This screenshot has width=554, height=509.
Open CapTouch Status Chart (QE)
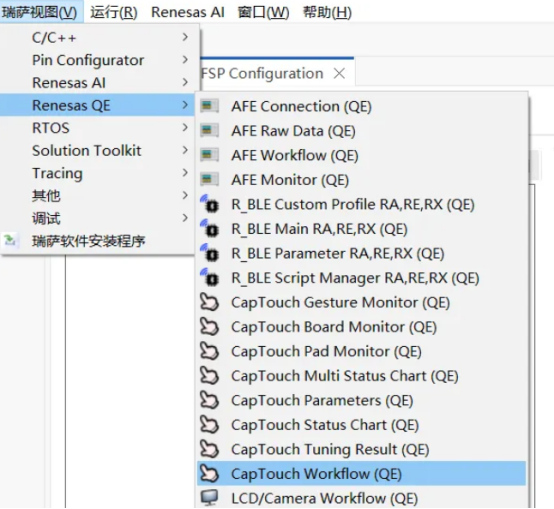(361, 425)
